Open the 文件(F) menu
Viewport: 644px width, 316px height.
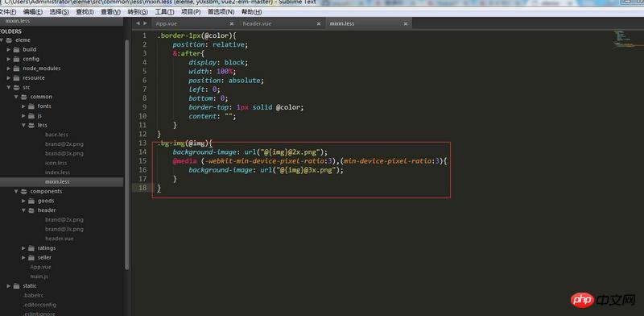tap(8, 12)
